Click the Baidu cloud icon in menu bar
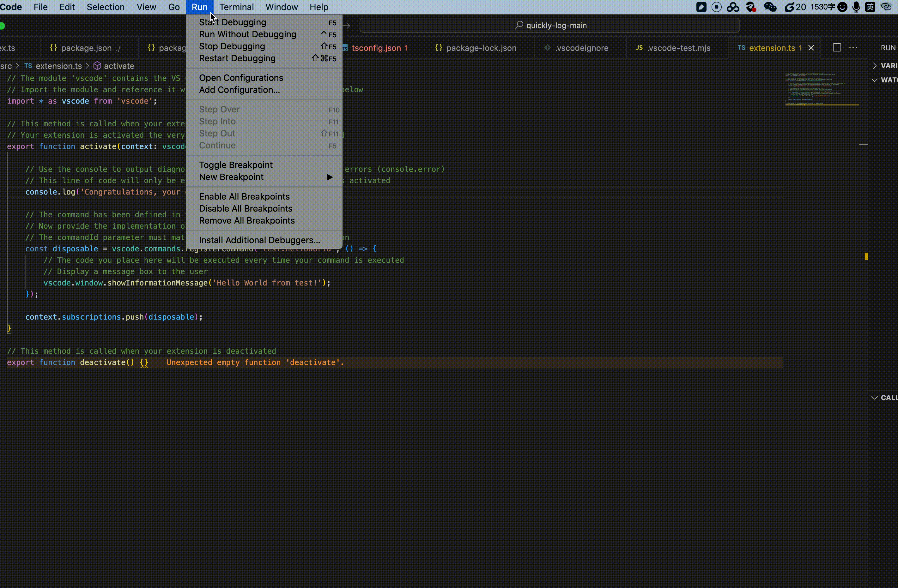Viewport: 898px width, 588px height. tap(733, 7)
